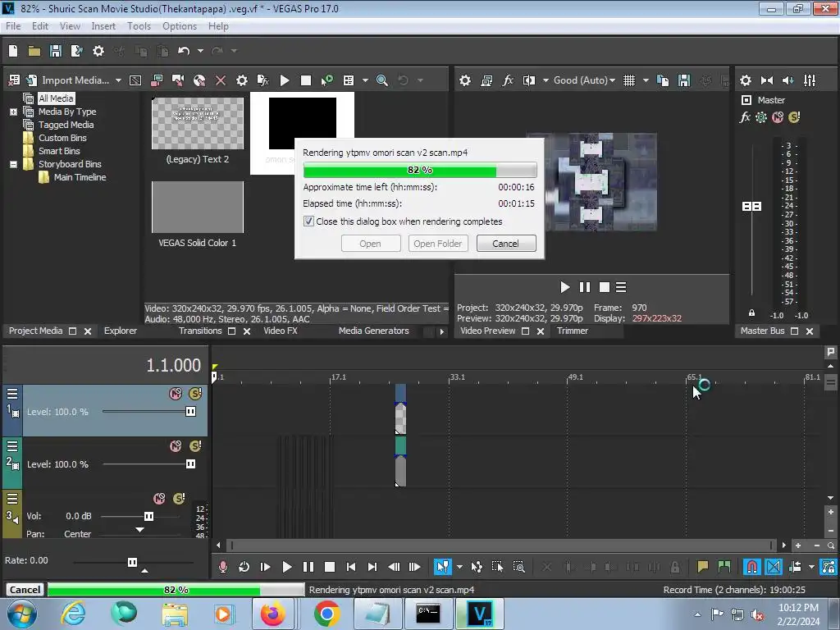Toggle close dialog when rendering completes checkbox

pos(308,221)
